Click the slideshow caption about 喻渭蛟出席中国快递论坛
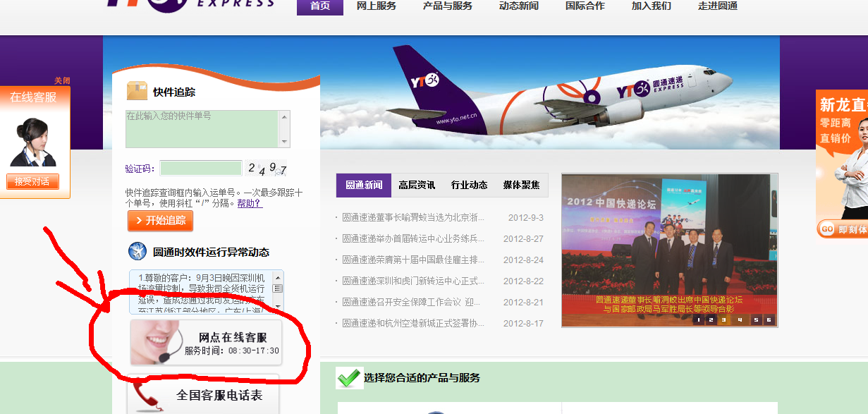Image resolution: width=868 pixels, height=414 pixels. [x=669, y=304]
